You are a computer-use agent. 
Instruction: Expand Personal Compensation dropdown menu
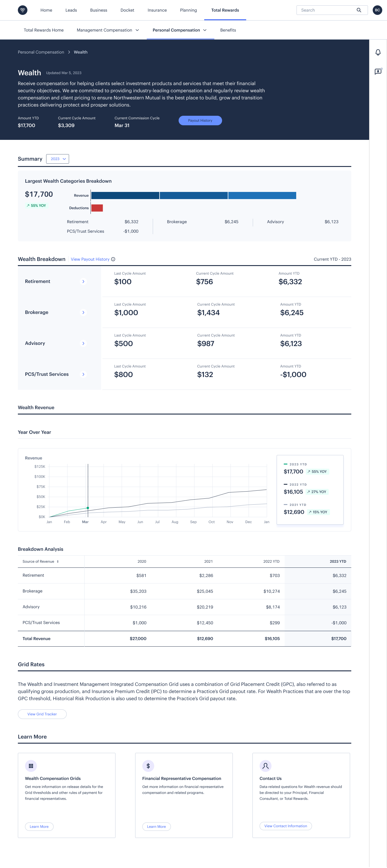click(x=180, y=30)
